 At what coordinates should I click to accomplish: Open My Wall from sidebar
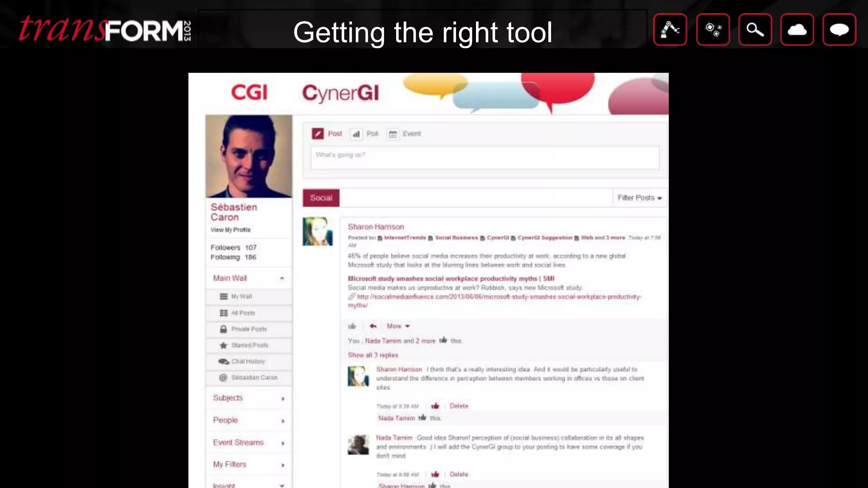(x=249, y=297)
